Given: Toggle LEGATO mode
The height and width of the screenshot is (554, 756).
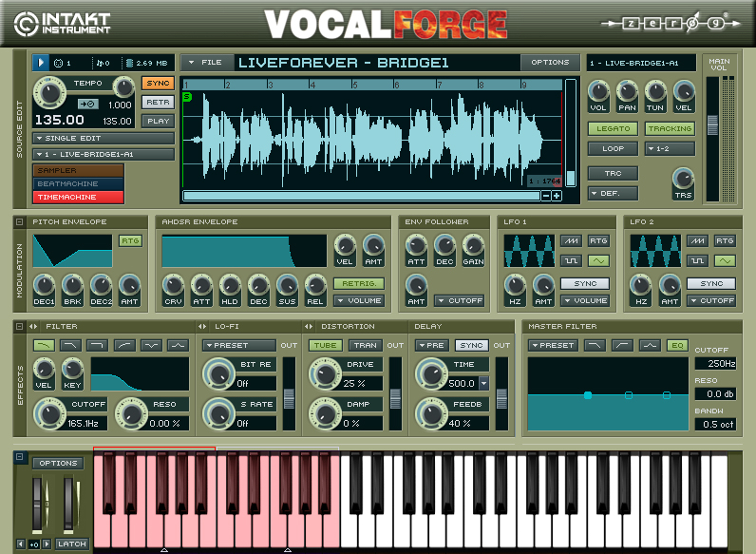Looking at the screenshot, I should 614,128.
